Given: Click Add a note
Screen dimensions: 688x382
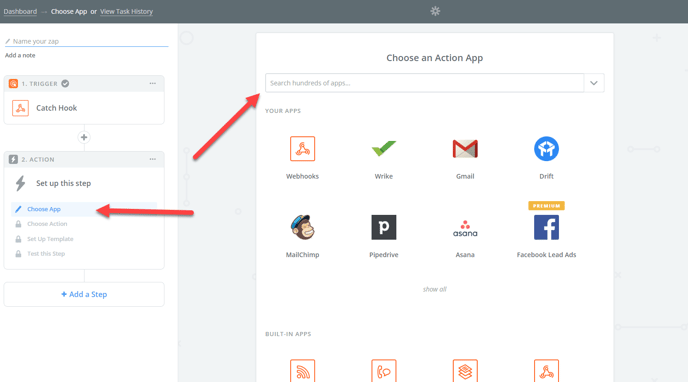Looking at the screenshot, I should (20, 55).
